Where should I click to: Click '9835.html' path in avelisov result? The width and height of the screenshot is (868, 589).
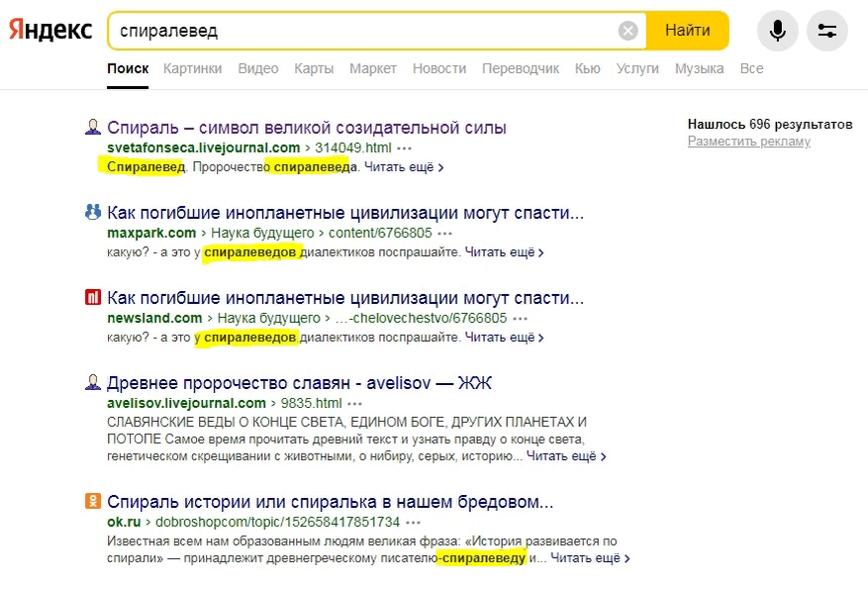[311, 403]
